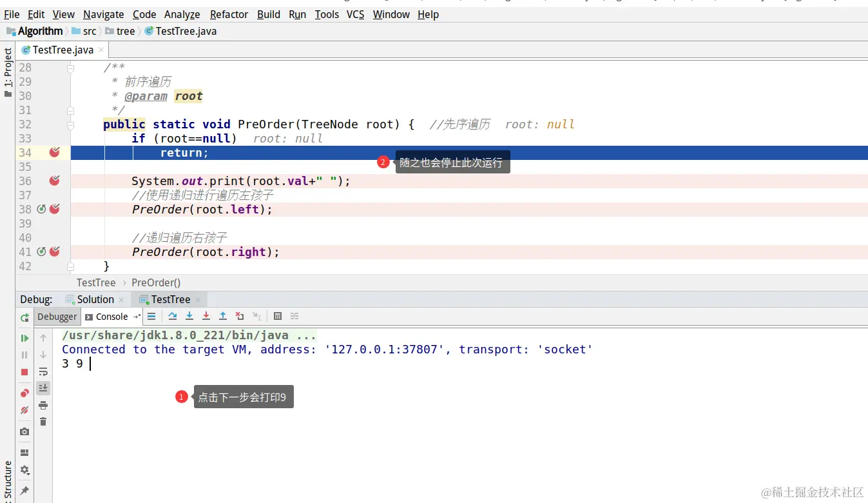Open the Build menu
This screenshot has height=503, width=868.
(269, 14)
